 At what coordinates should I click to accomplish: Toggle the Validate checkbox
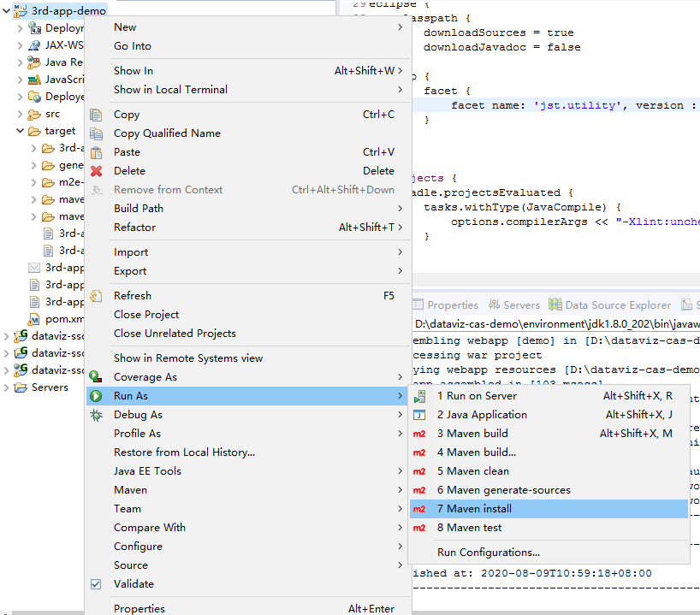point(96,584)
